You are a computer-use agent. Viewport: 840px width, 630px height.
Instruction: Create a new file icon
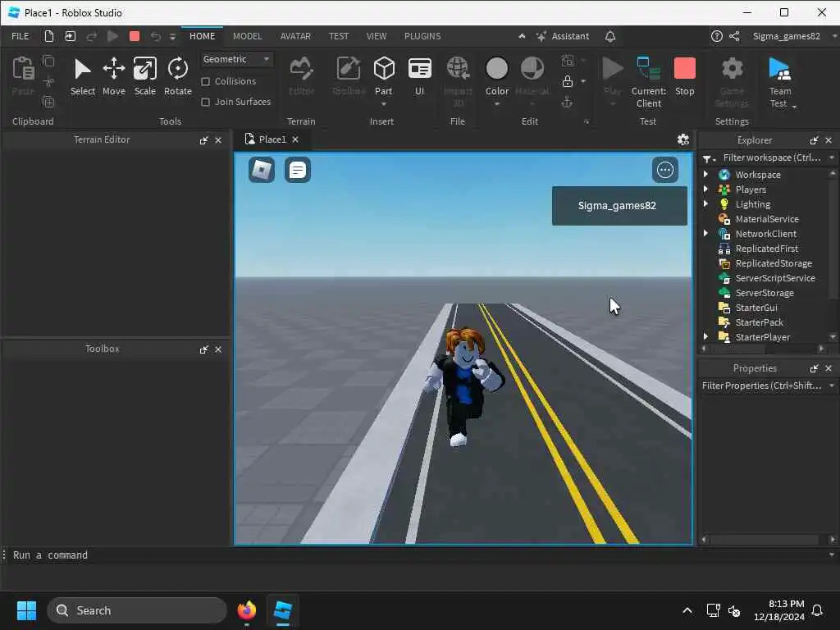(48, 36)
